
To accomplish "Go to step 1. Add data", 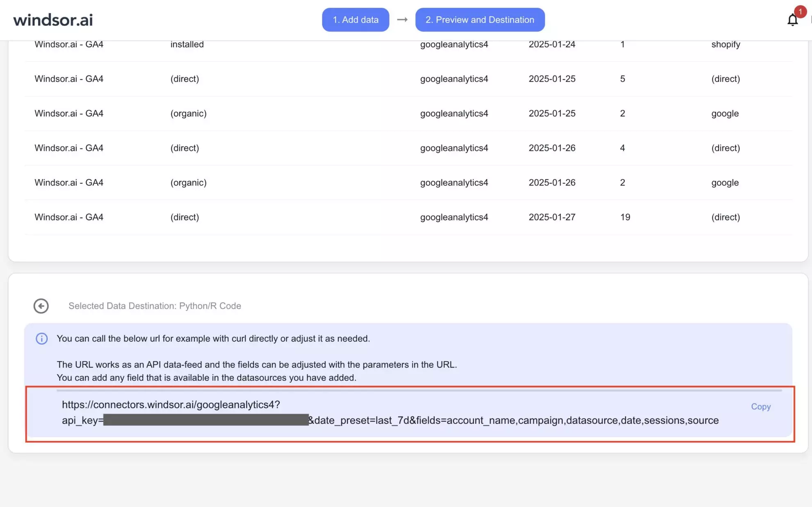I will tap(356, 20).
